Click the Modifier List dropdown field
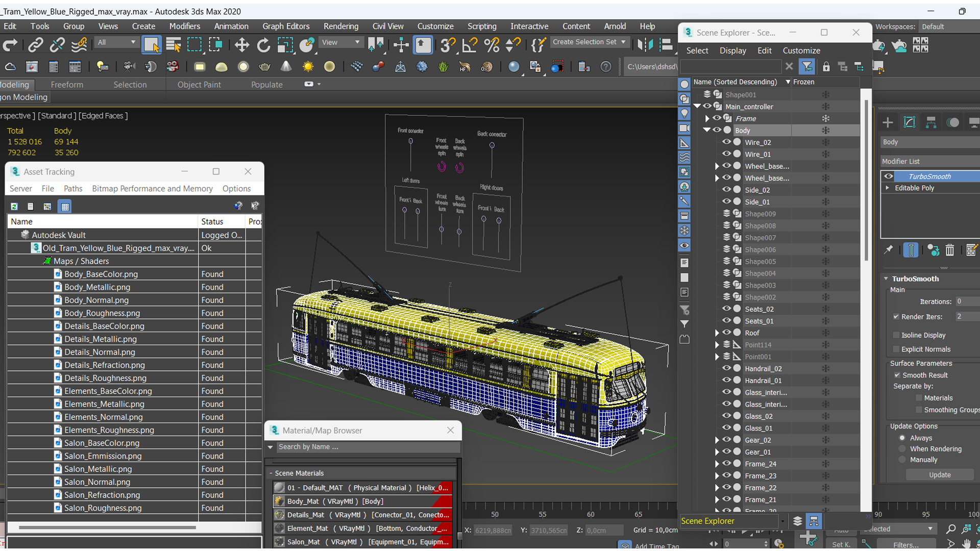This screenshot has height=551, width=980. (x=930, y=161)
